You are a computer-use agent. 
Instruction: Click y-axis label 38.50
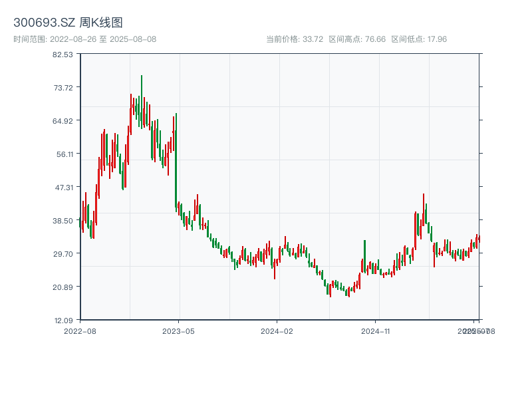tap(63, 221)
